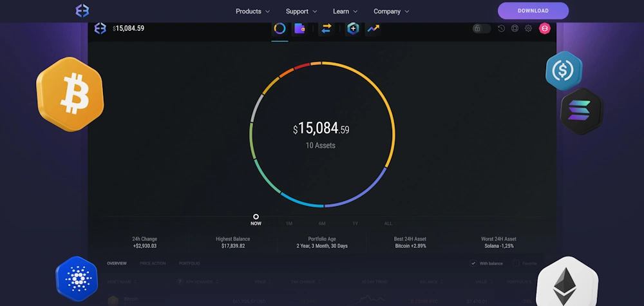This screenshot has width=644, height=306.
Task: Click the Bitcoin hexagon coin
Action: [70, 94]
